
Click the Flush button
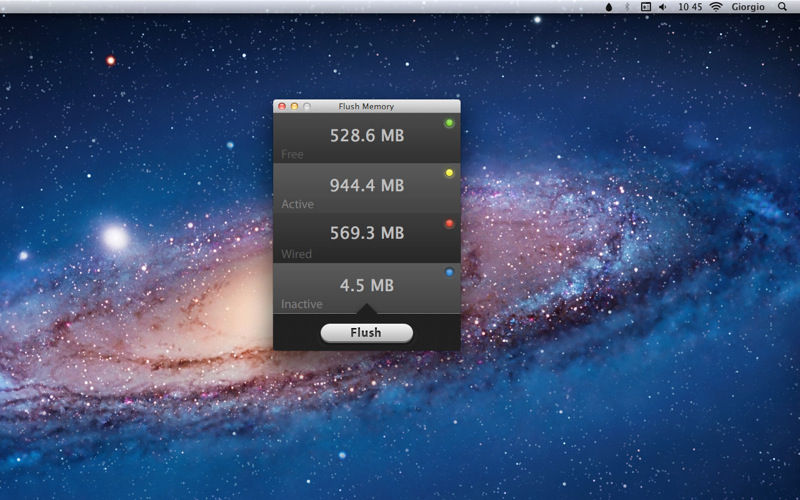point(366,333)
